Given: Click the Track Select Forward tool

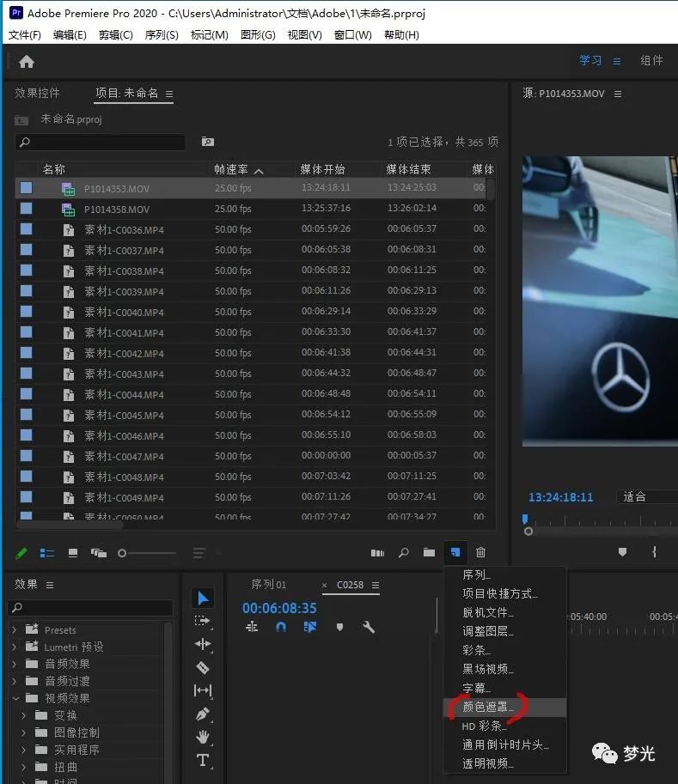Looking at the screenshot, I should pos(203,621).
